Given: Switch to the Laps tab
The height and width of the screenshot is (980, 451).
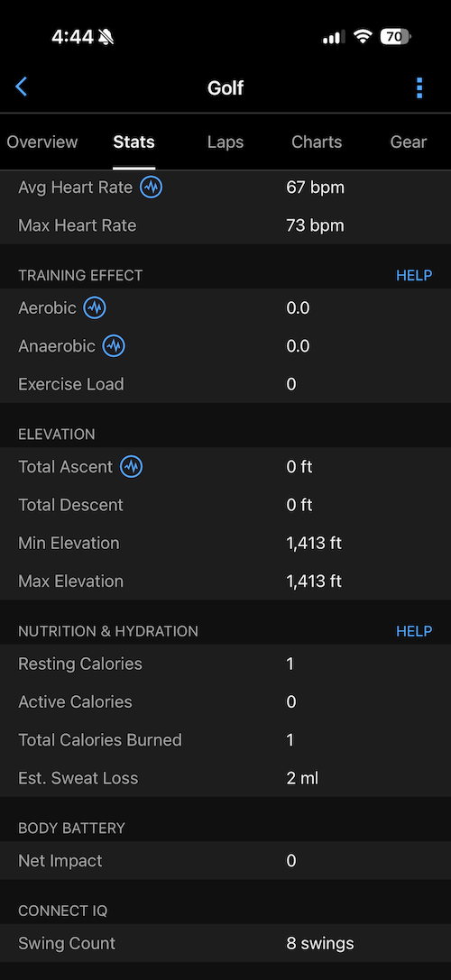Looking at the screenshot, I should tap(225, 142).
